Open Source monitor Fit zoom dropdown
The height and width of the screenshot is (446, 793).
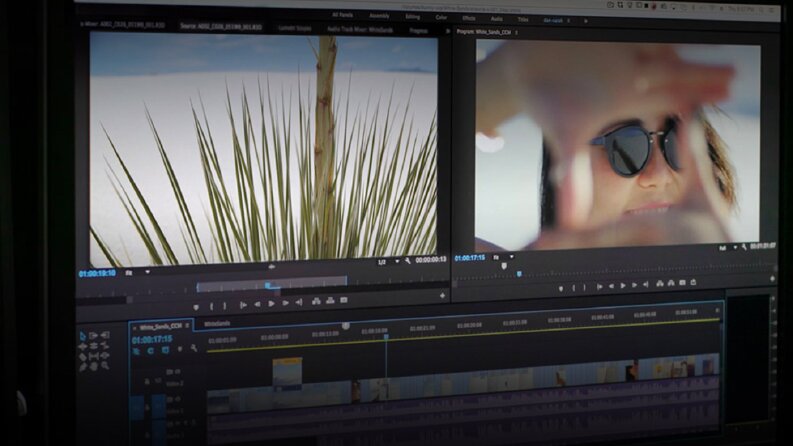point(138,272)
